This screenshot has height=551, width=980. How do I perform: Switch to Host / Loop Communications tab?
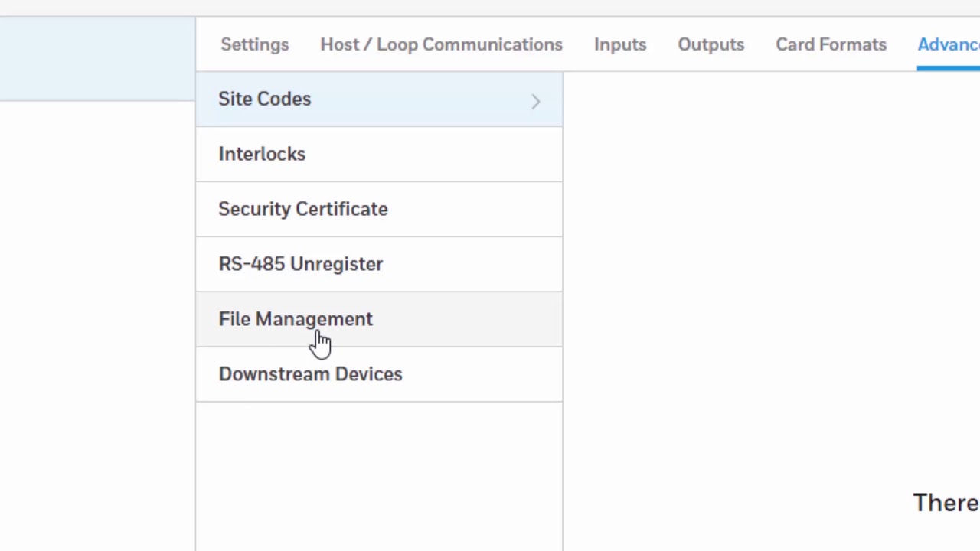(x=441, y=44)
